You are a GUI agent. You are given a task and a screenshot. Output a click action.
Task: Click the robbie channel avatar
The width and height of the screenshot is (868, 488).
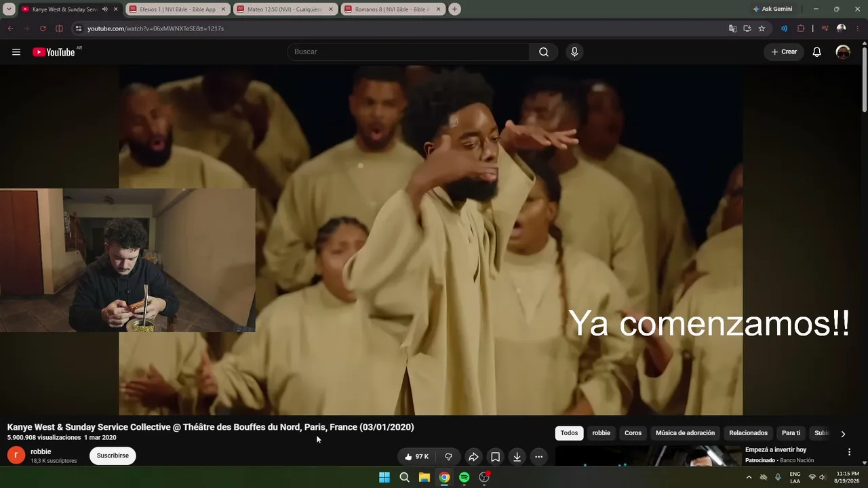[x=16, y=456]
